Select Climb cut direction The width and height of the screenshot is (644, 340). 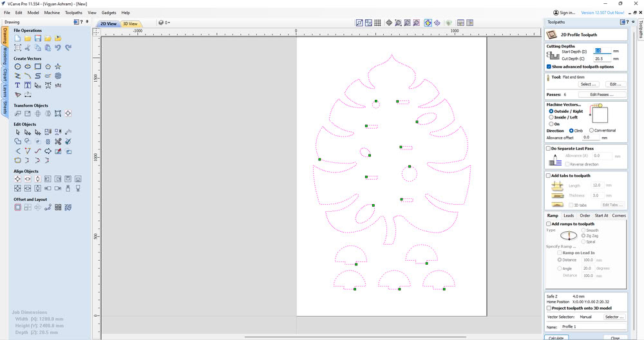pos(571,131)
